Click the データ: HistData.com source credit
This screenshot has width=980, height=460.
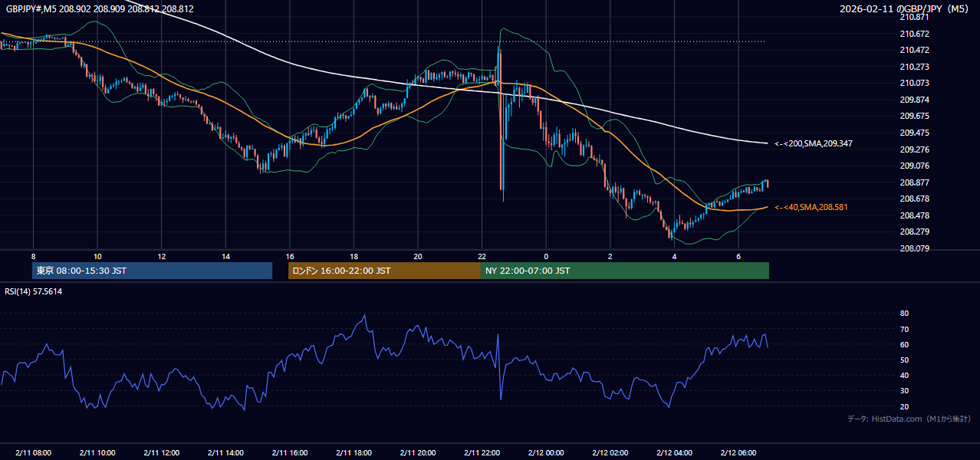[x=909, y=419]
